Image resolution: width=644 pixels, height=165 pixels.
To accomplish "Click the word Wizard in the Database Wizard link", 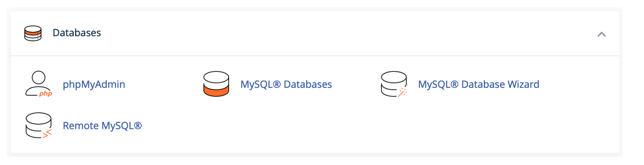I will point(523,84).
